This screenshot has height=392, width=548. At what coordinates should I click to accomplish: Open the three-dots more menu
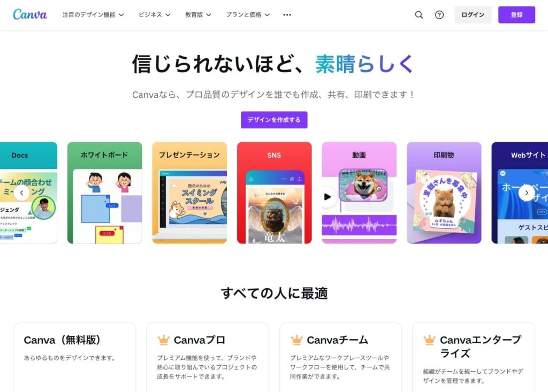point(287,14)
